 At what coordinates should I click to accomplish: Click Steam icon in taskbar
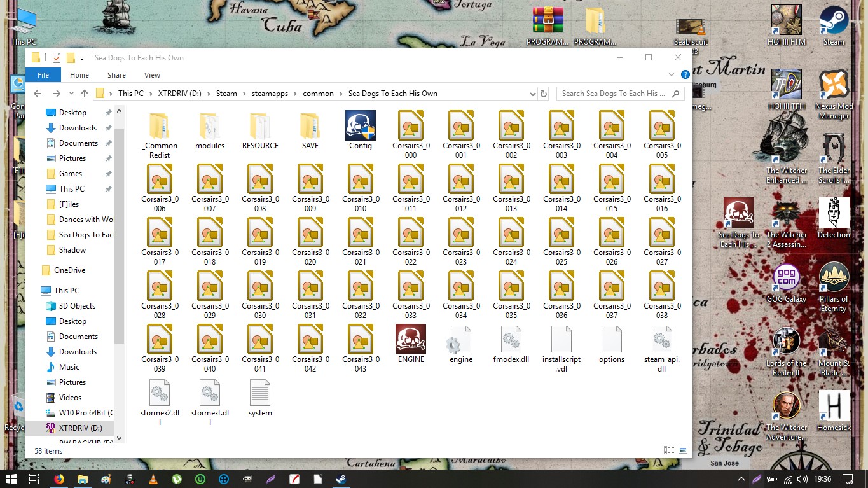(341, 478)
